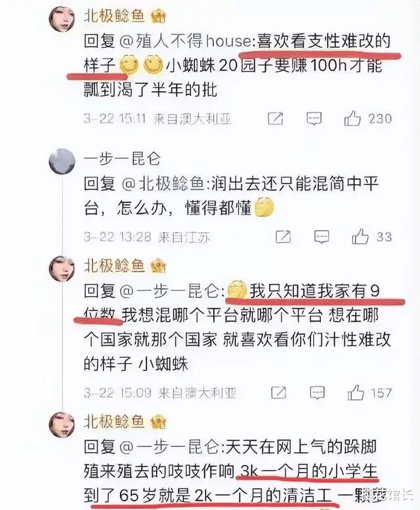Viewport: 420px width, 510px height.
Task: Open 北极鲶鱼 avatar on the last comment
Action: tap(62, 425)
